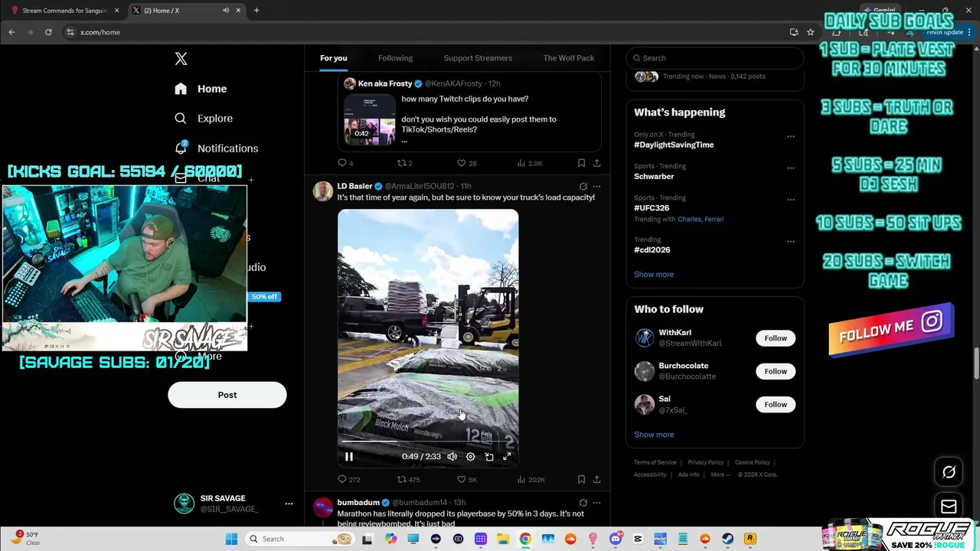Switch to the Support Streamers tab
The image size is (980, 551).
478,58
